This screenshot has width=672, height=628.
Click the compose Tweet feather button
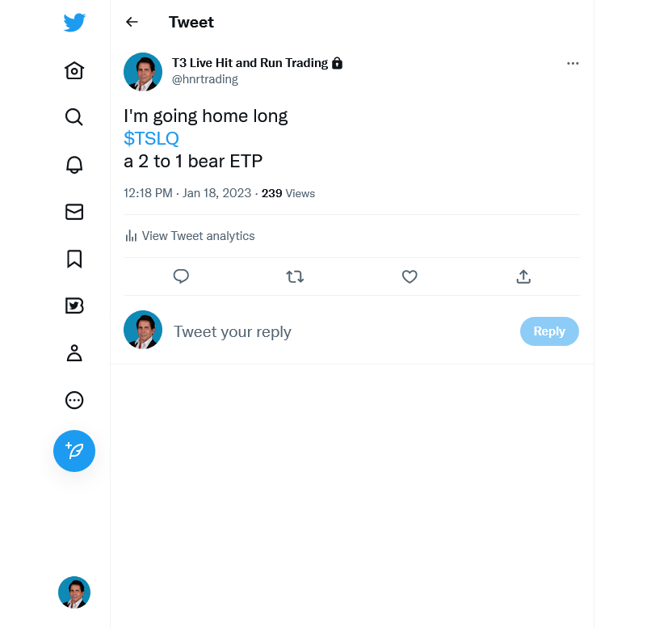74,451
